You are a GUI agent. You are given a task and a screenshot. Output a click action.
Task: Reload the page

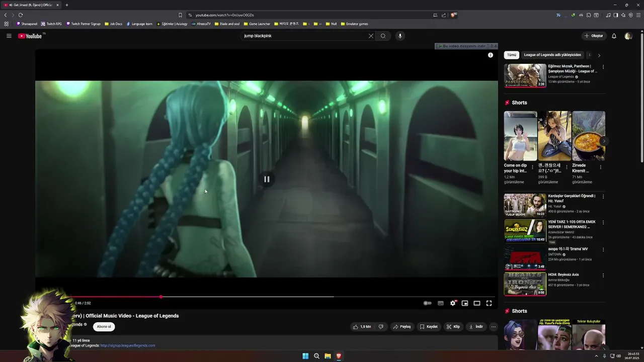21,15
